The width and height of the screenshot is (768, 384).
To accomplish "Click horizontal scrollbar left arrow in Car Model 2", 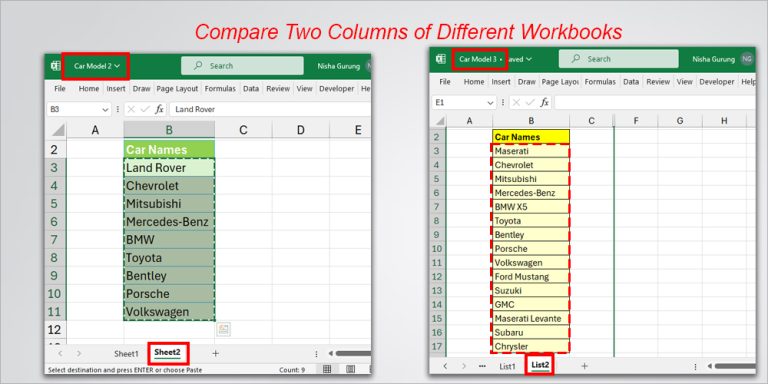I will coord(331,353).
